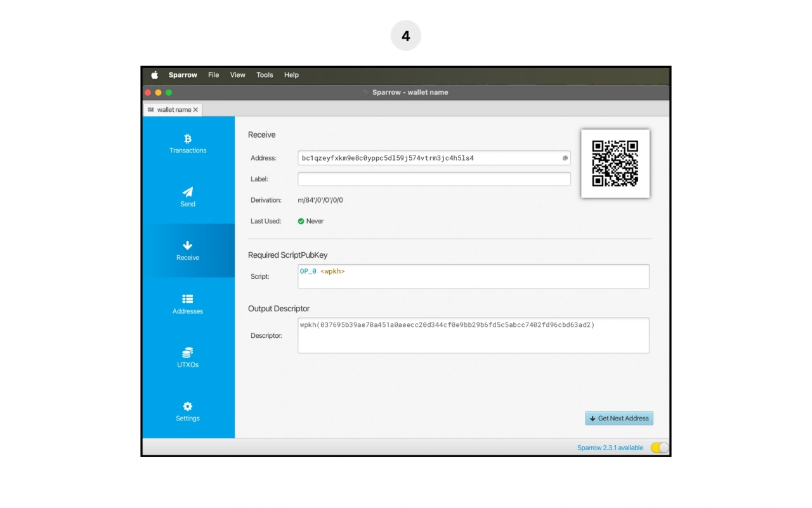Click the Address field
Image resolution: width=812 pixels, height=508 pixels.
pyautogui.click(x=434, y=158)
